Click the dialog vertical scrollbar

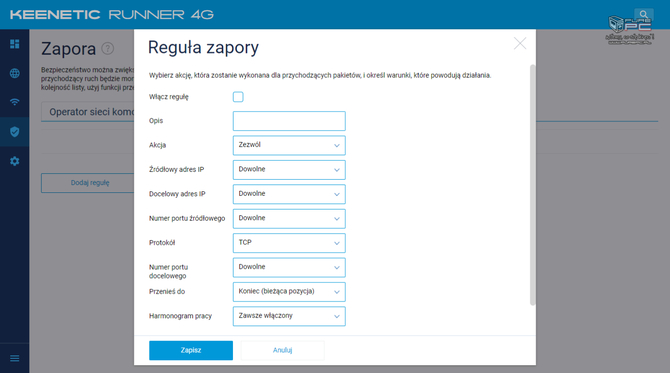[x=532, y=185]
